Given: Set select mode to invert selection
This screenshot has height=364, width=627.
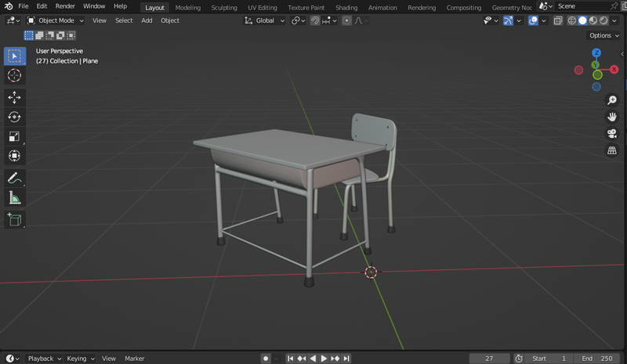Looking at the screenshot, I should point(60,35).
